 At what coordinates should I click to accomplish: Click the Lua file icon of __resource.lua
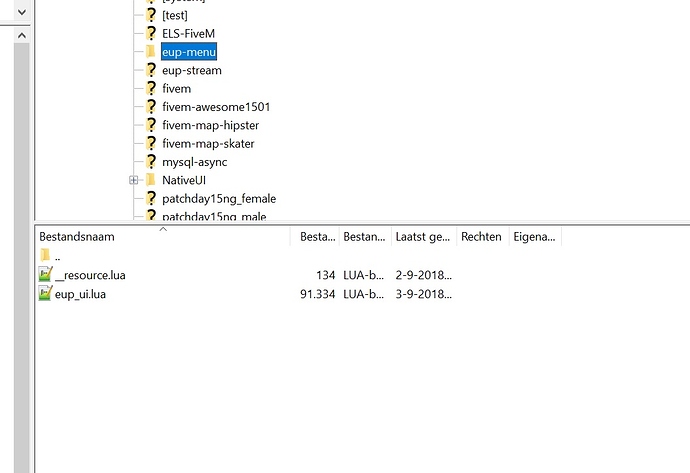pos(45,274)
